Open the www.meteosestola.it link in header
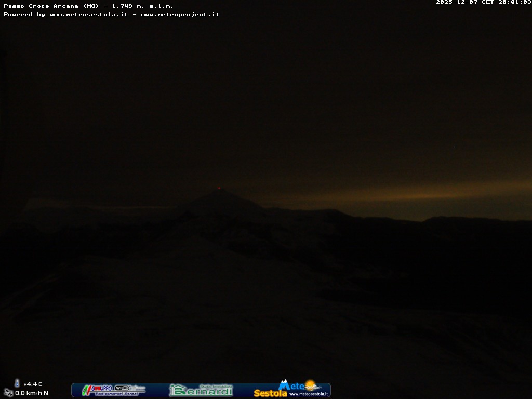This screenshot has height=399, width=532. [x=88, y=15]
